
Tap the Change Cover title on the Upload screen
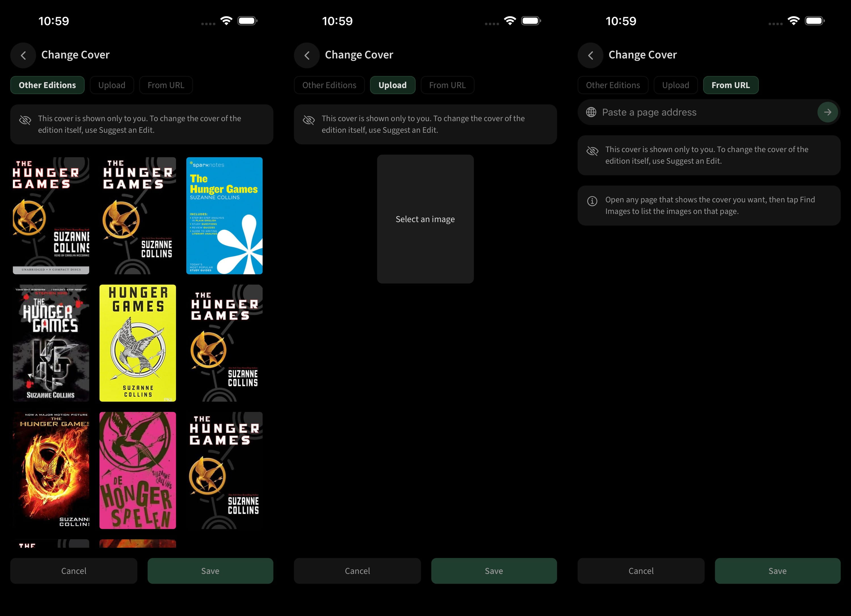(359, 55)
